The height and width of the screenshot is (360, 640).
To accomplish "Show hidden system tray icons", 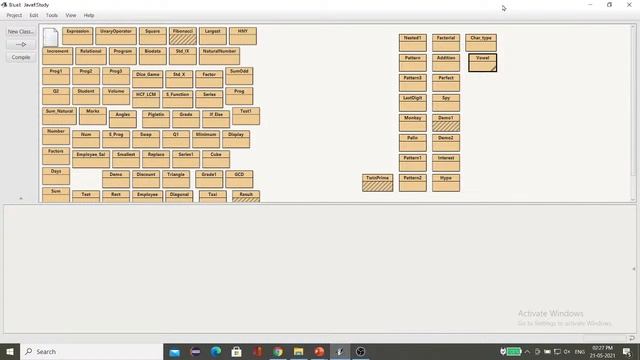I will (x=527, y=351).
